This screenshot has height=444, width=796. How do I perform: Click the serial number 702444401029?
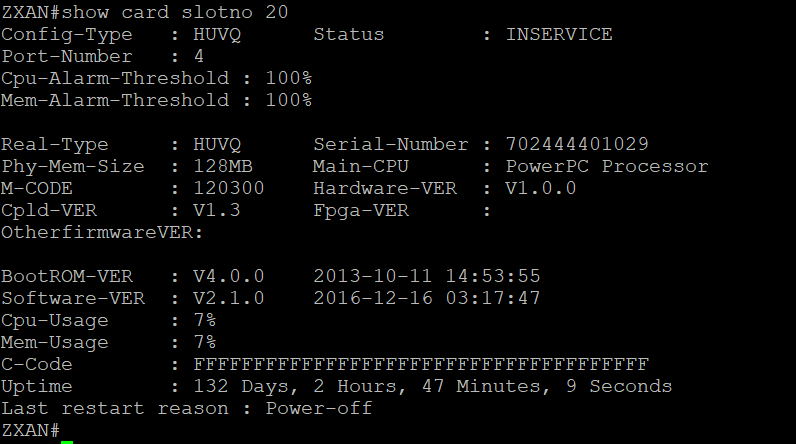(577, 144)
